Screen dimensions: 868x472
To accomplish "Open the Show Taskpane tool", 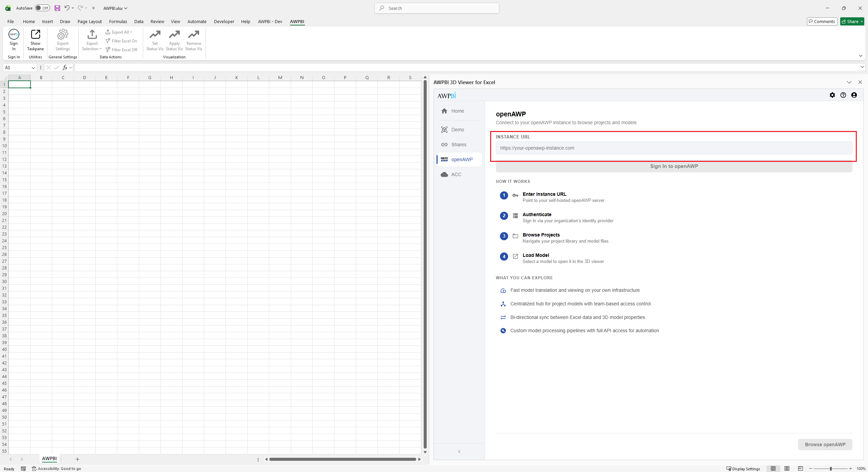I will click(x=35, y=40).
